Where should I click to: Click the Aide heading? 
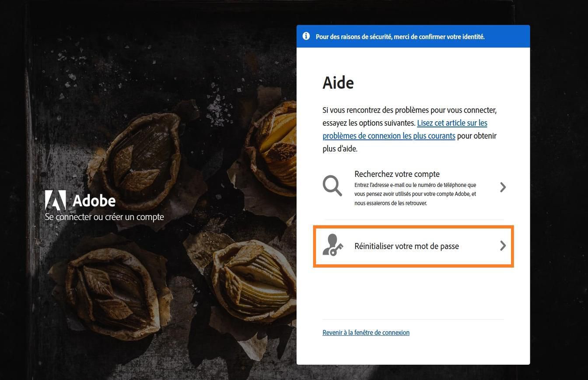[x=338, y=82]
